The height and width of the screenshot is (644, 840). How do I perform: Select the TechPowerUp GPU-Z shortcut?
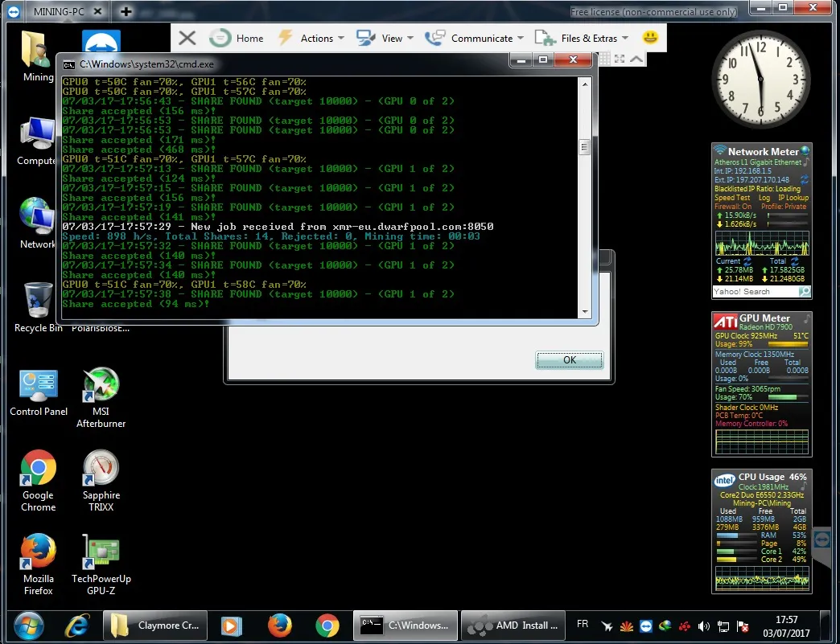coord(101,564)
